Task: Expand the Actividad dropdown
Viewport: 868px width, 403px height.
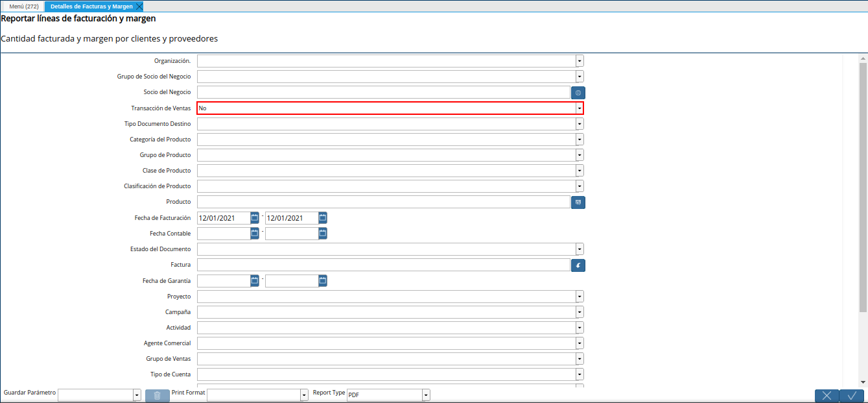Action: tap(580, 328)
